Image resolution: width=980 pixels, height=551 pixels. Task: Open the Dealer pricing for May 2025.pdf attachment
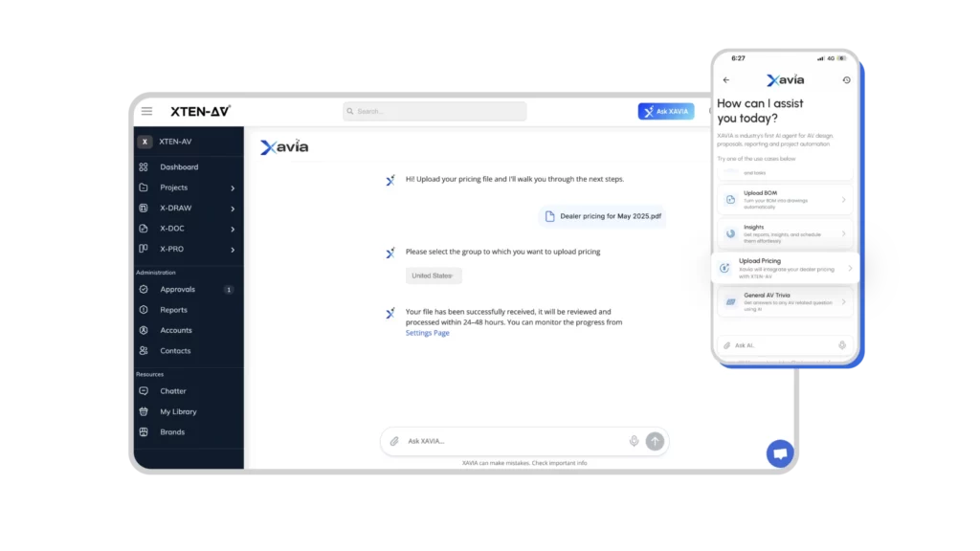(x=603, y=216)
